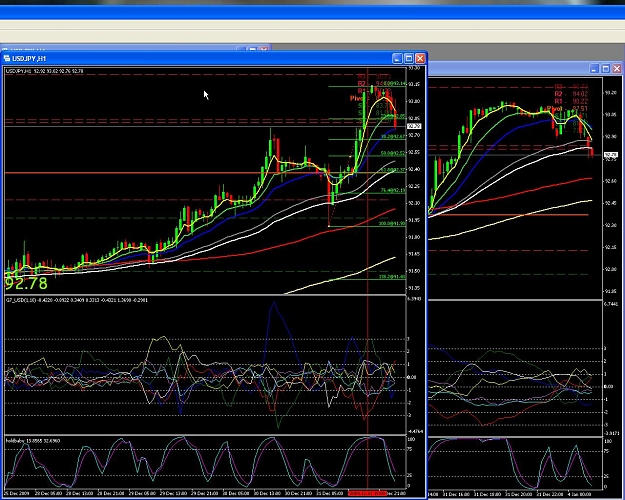Close the background window behind USDJPY,H1
The image size is (625, 500).
[263, 49]
